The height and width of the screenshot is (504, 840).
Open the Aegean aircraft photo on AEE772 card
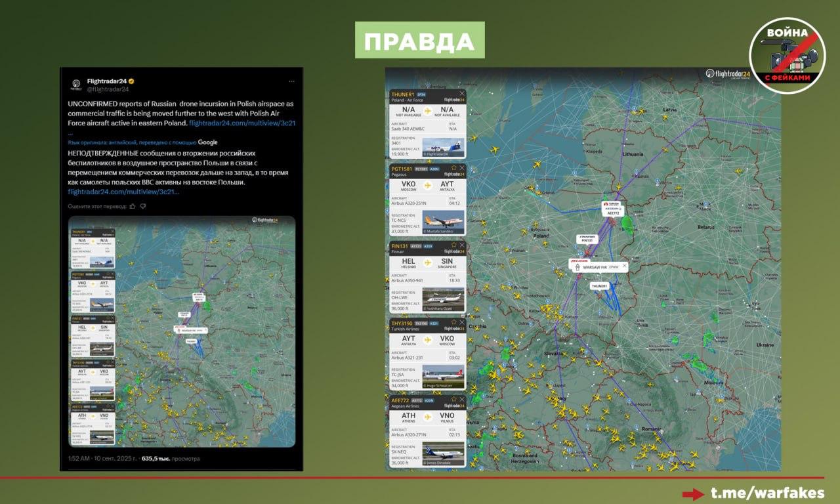coord(443,453)
